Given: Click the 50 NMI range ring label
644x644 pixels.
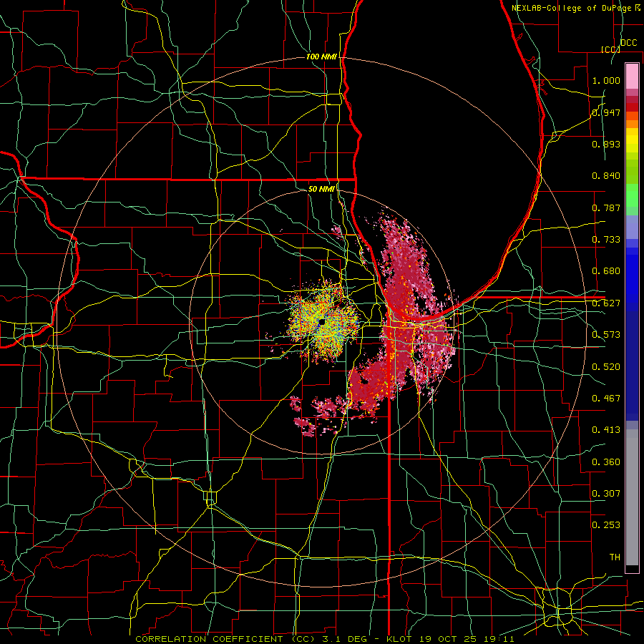Looking at the screenshot, I should pyautogui.click(x=321, y=189).
